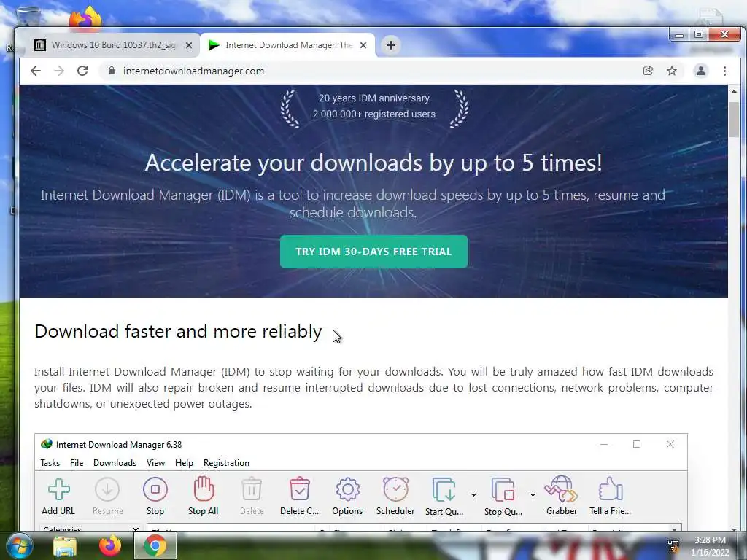Screen dimensions: 747x560
Task: Click the Internet Download Manager 6.38 title text
Action: [x=119, y=445]
